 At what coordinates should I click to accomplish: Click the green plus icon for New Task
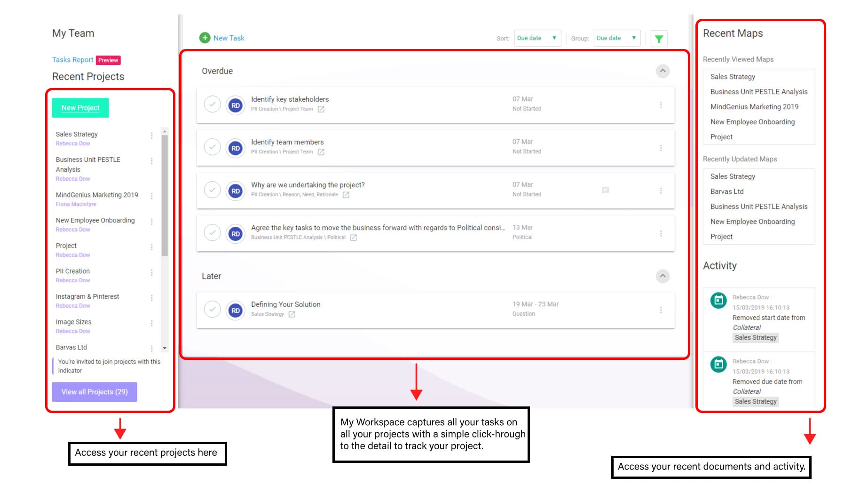coord(205,38)
